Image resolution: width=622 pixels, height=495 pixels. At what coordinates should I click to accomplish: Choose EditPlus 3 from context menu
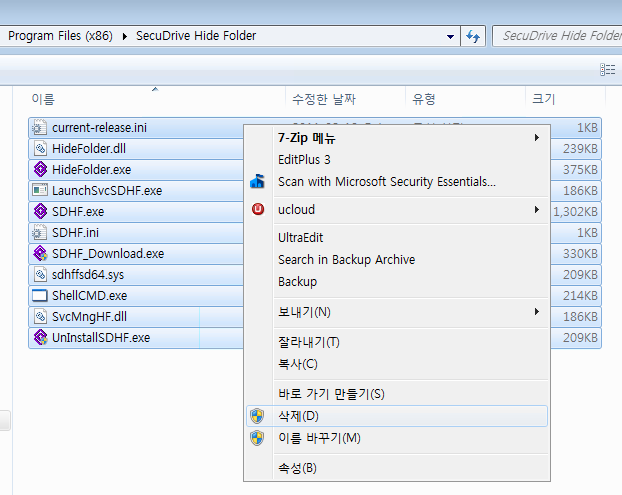coord(397,159)
